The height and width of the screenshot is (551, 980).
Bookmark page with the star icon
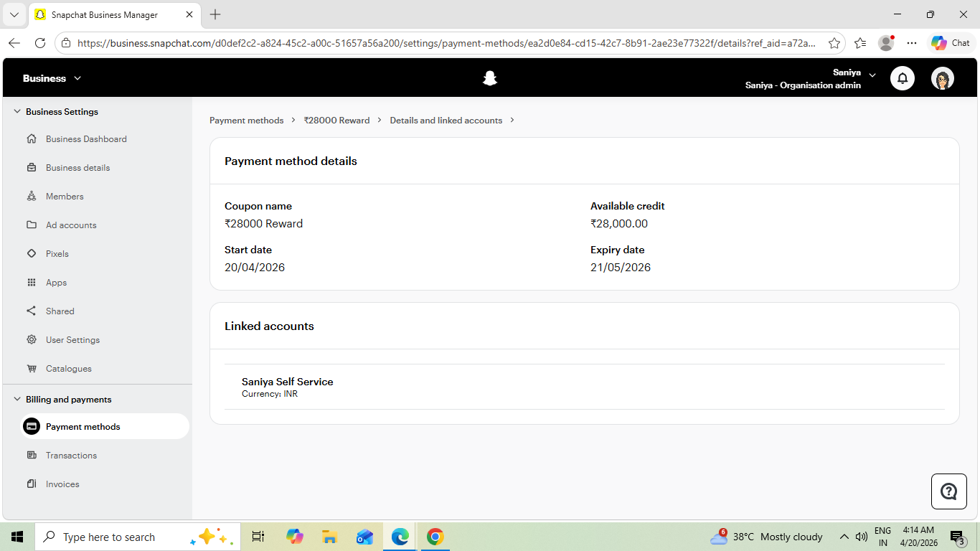pyautogui.click(x=834, y=43)
